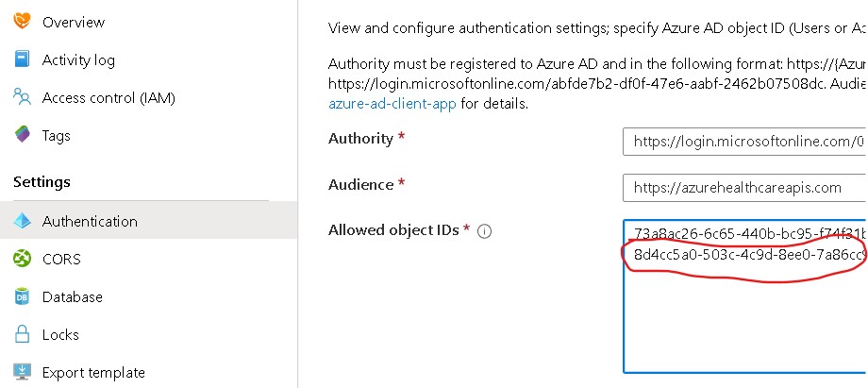Click the Authentication diamond icon
This screenshot has height=388, width=868.
pyautogui.click(x=22, y=221)
